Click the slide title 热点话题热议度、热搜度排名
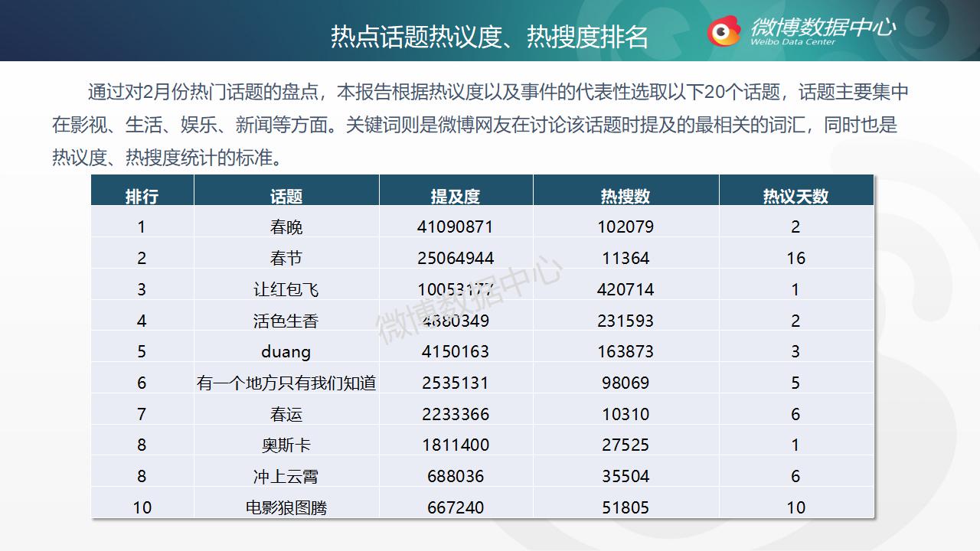Viewport: 980px width, 551px height. coord(489,37)
